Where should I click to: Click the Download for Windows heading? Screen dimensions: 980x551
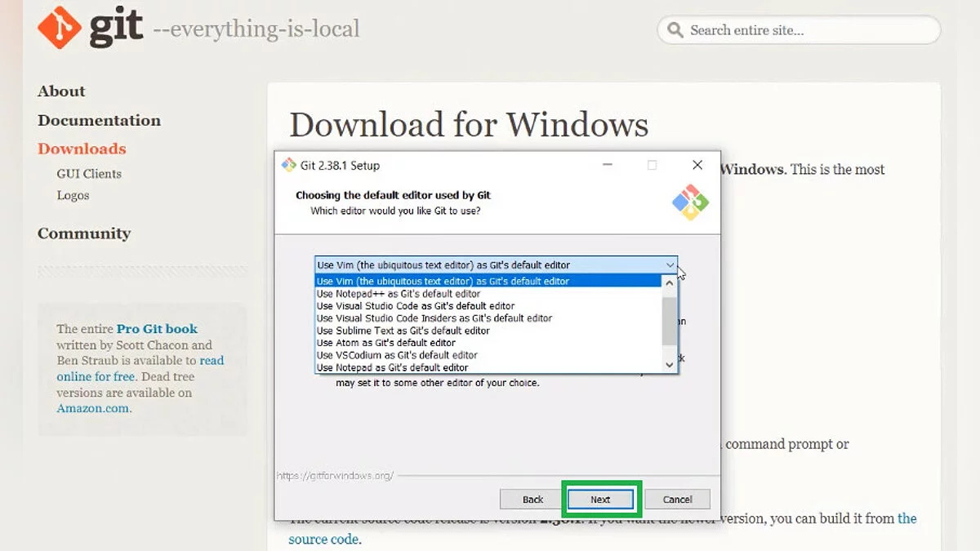click(x=469, y=125)
